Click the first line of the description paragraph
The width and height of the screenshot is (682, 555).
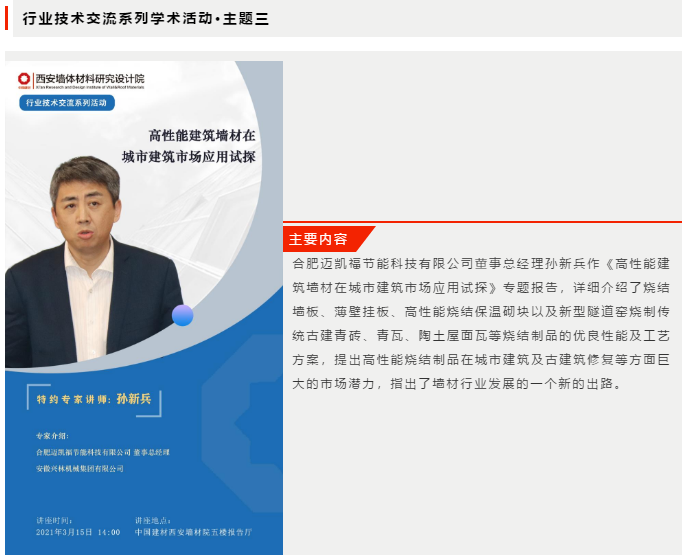pyautogui.click(x=481, y=263)
